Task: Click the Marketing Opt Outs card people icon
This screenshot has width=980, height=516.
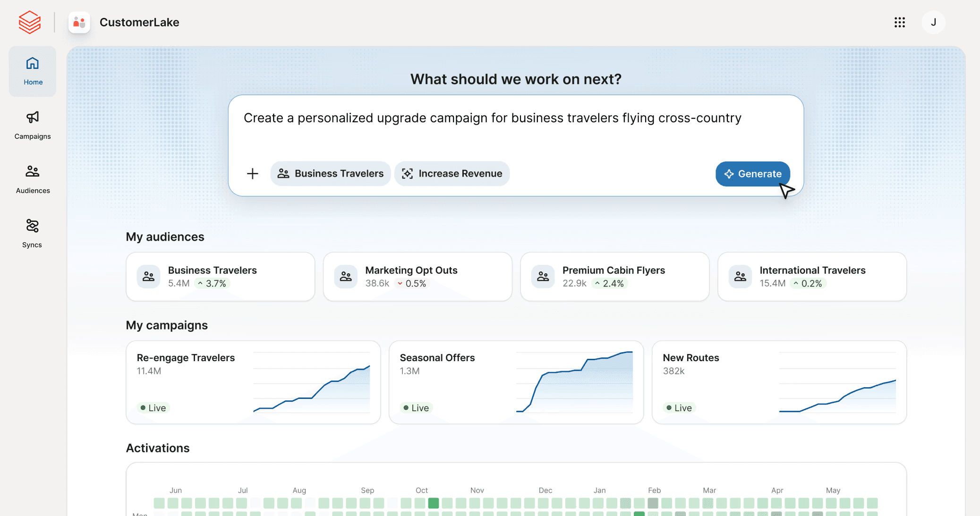Action: point(346,277)
